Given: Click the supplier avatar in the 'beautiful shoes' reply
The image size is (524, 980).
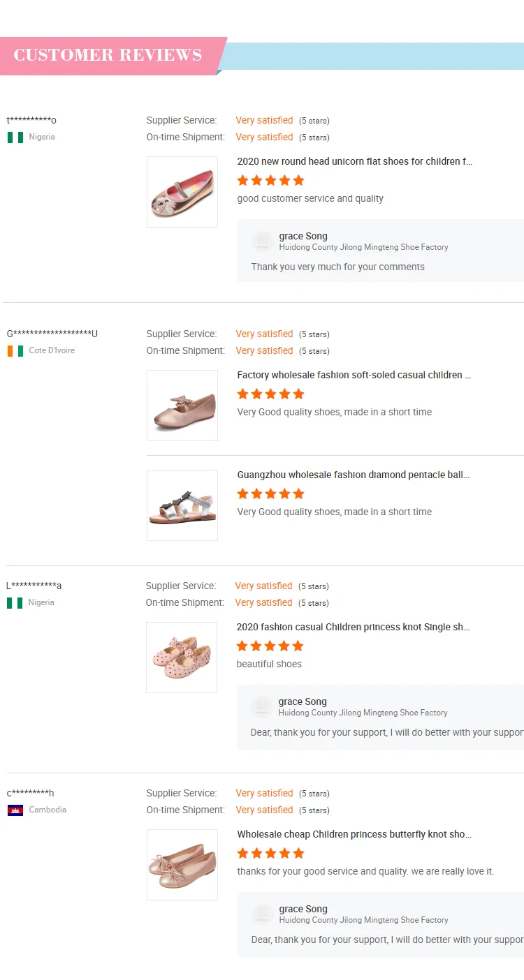Looking at the screenshot, I should click(262, 707).
